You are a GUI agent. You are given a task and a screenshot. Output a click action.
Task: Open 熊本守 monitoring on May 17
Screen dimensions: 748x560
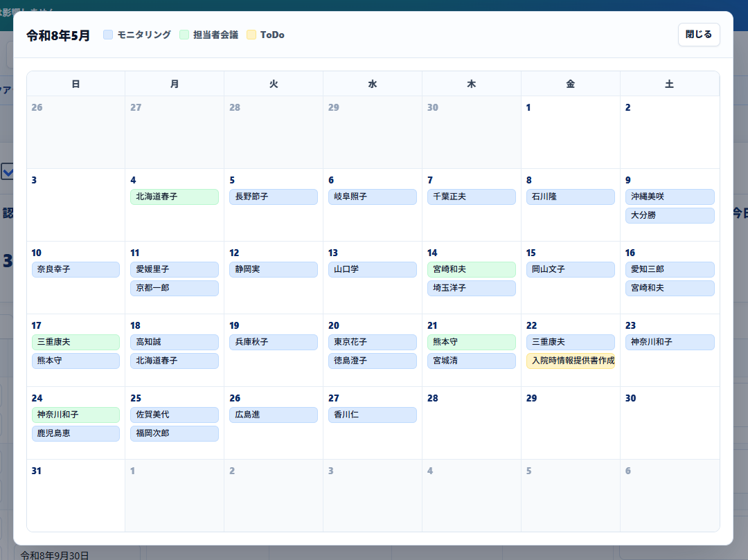[x=76, y=361]
